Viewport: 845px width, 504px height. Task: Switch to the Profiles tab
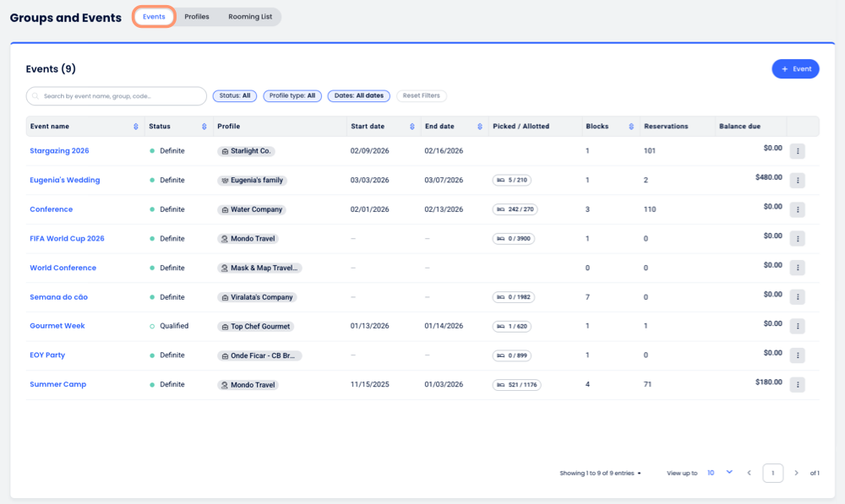coord(197,17)
